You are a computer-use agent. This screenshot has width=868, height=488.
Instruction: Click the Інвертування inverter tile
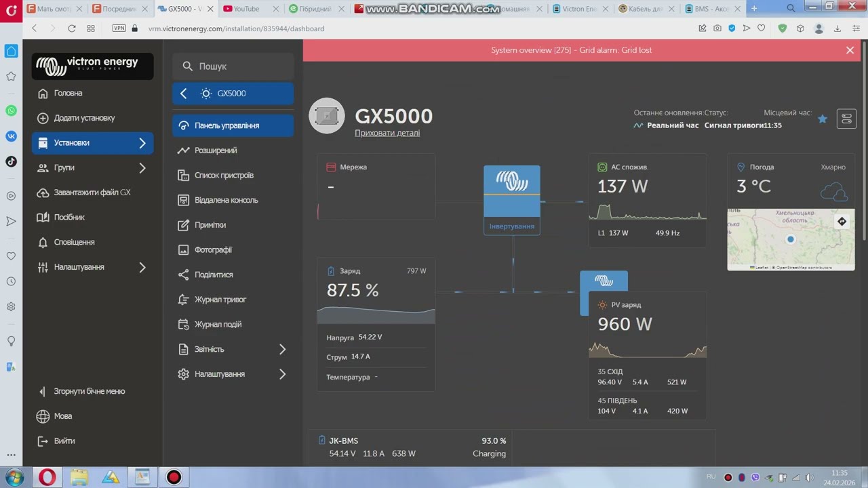pos(512,200)
